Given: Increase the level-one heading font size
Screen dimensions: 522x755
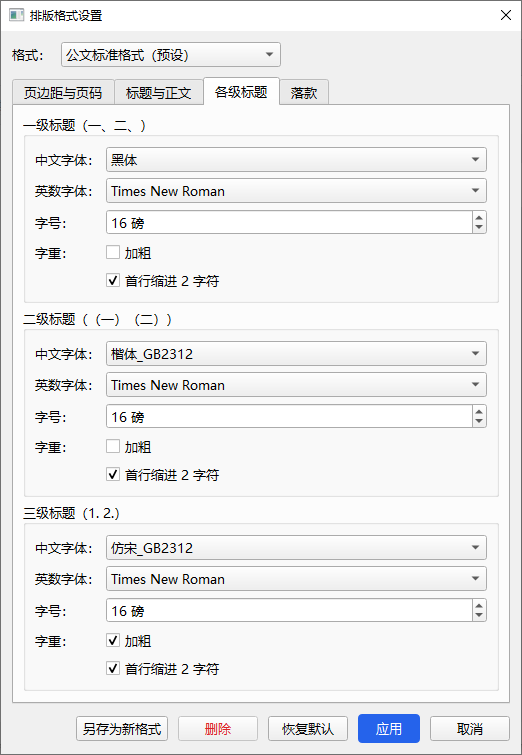Looking at the screenshot, I should click(479, 218).
